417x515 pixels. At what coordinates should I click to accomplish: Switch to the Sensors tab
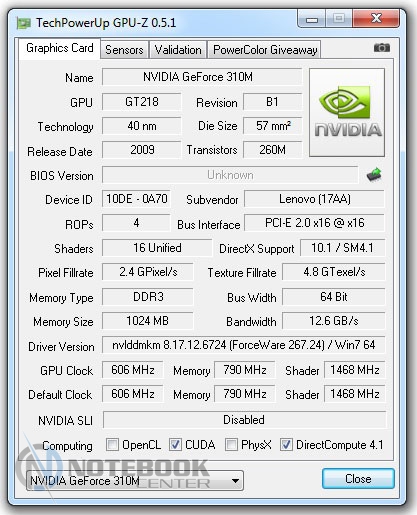click(124, 50)
